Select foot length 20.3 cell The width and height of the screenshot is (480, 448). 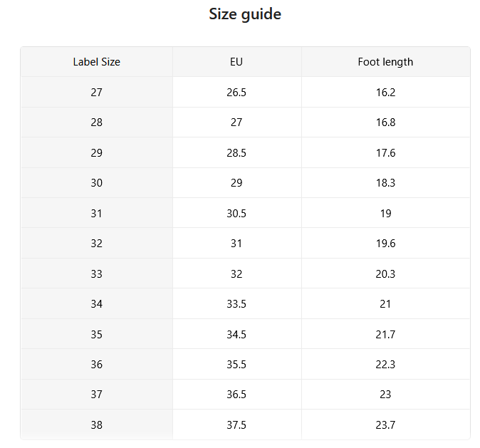[x=385, y=274]
